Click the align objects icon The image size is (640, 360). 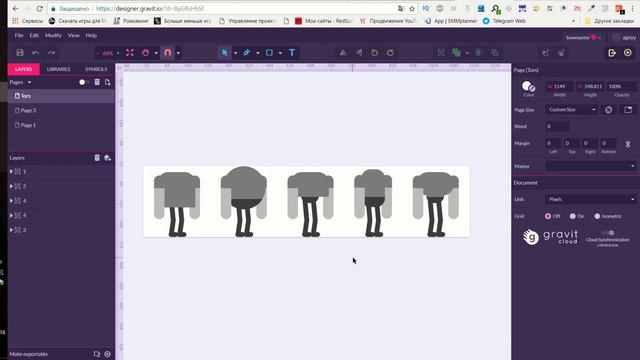(479, 53)
